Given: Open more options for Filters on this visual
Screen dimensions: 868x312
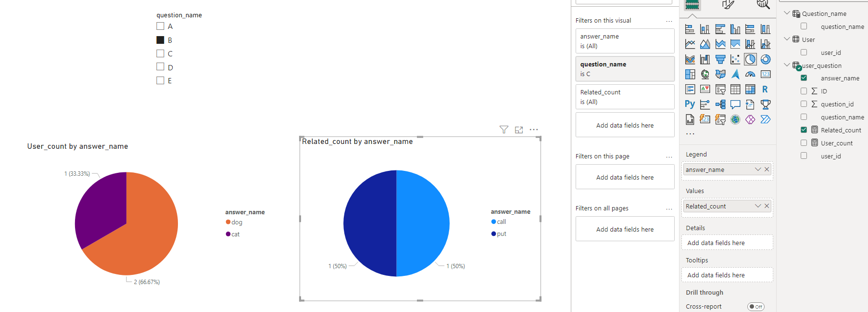Looking at the screenshot, I should tap(669, 21).
